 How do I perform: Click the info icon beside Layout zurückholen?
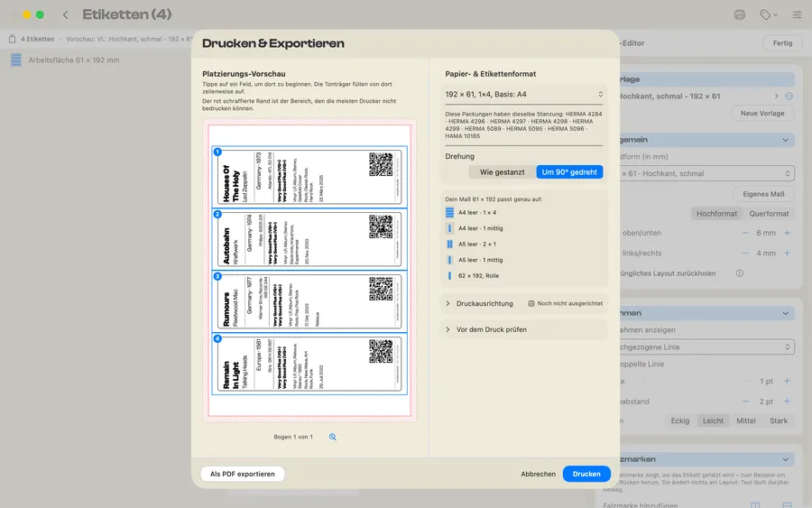click(x=740, y=273)
